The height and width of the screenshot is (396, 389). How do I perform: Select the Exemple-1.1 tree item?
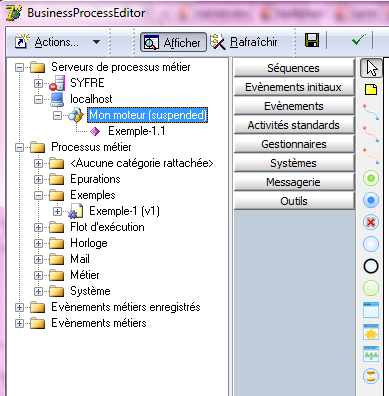(x=137, y=131)
